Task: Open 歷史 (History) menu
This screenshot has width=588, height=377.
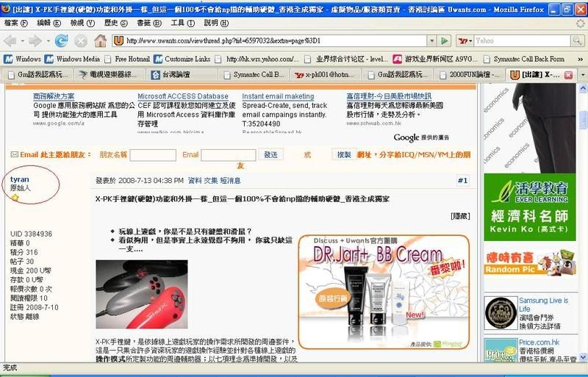Action: click(x=116, y=23)
